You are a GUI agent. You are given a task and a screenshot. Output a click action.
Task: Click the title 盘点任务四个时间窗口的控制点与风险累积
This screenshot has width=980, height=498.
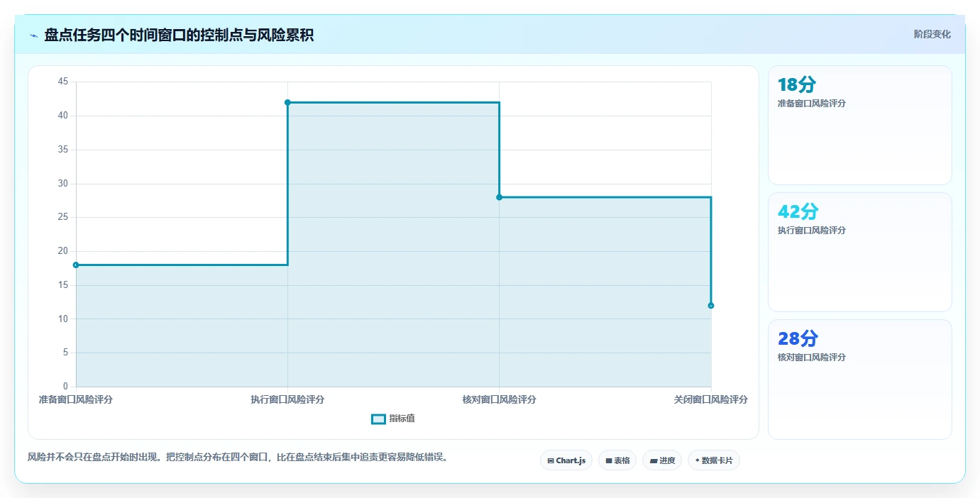[x=179, y=35]
